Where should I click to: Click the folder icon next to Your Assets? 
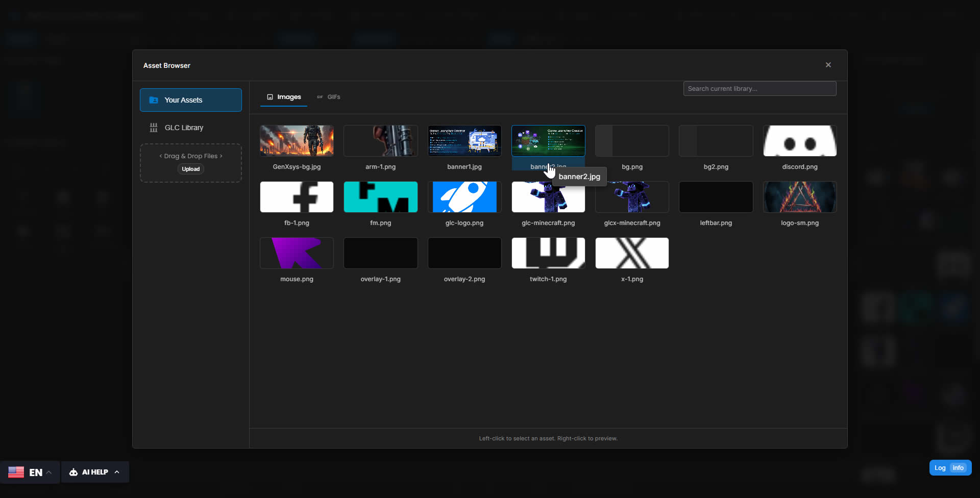pos(153,100)
